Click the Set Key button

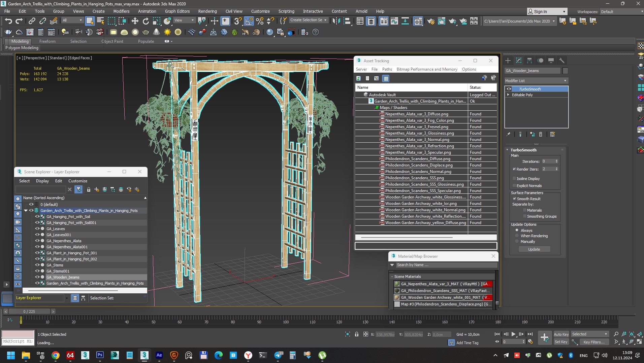click(x=561, y=342)
